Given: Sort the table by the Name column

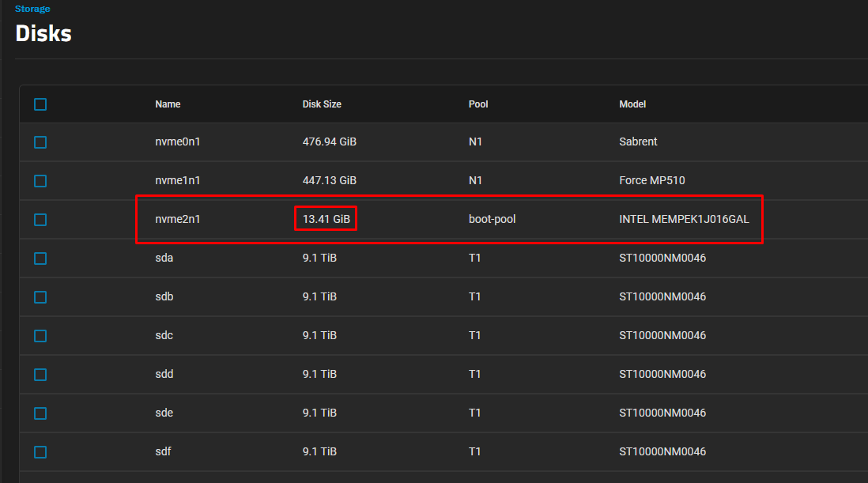Looking at the screenshot, I should click(168, 104).
